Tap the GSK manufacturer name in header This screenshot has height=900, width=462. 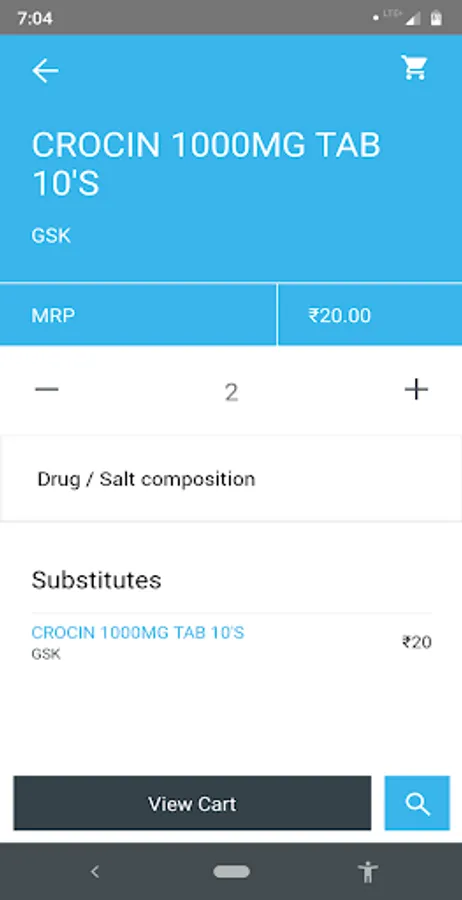[x=51, y=236]
